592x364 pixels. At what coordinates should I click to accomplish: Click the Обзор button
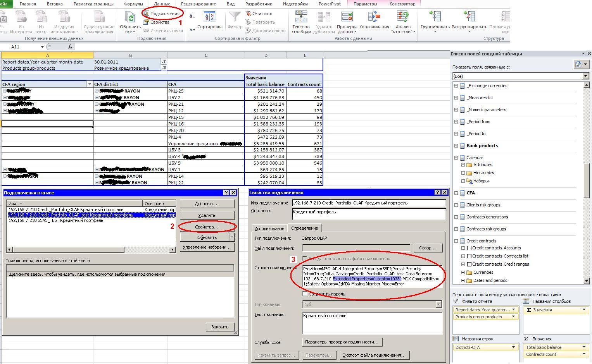click(x=427, y=248)
